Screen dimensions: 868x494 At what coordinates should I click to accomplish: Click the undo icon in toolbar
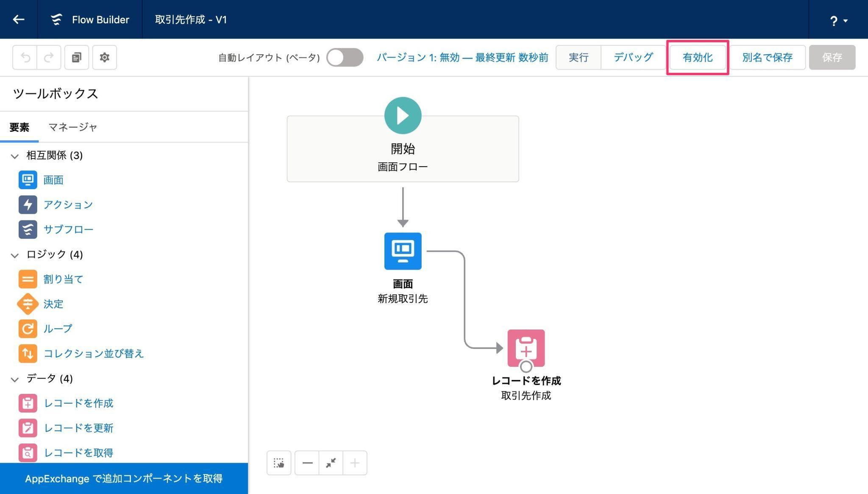pyautogui.click(x=25, y=57)
